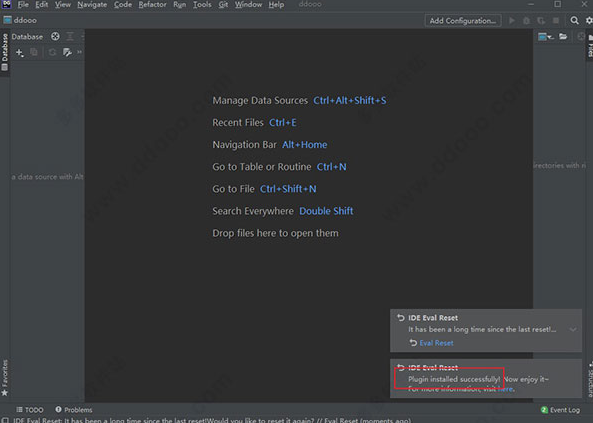Open the Files panel view selector dropdown
Screen dimensions: 593x423
pyautogui.click(x=546, y=36)
